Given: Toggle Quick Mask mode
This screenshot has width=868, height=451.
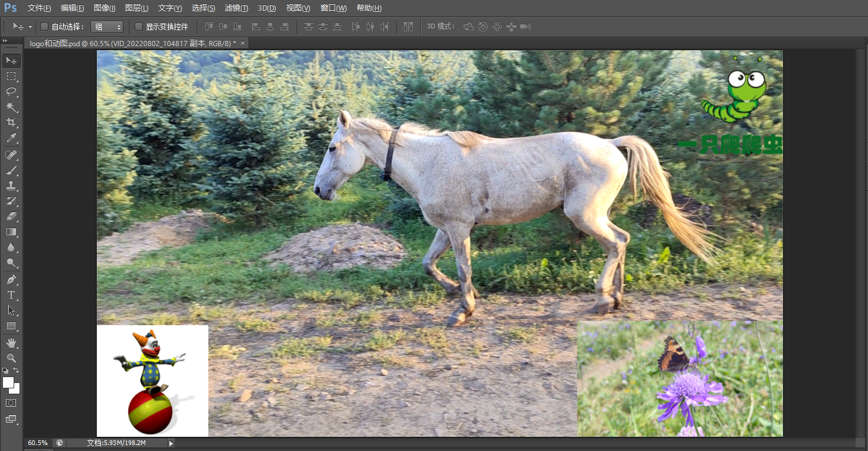Looking at the screenshot, I should pyautogui.click(x=11, y=403).
